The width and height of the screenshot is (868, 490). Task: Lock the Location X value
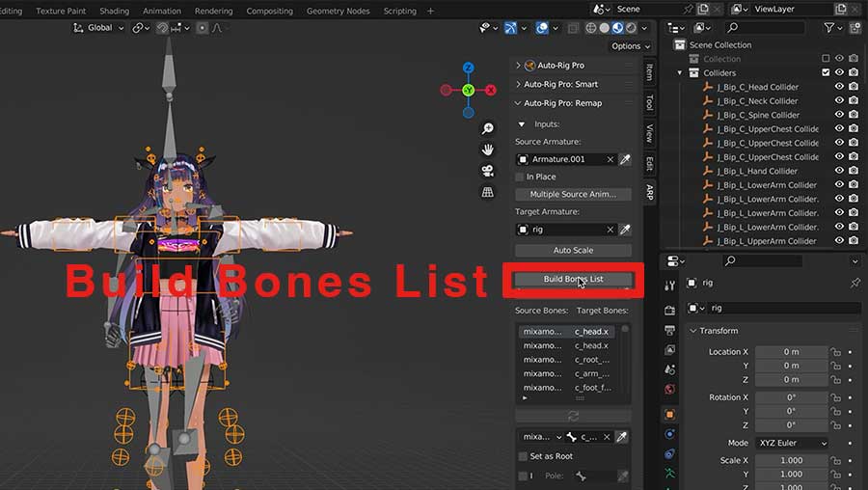[x=835, y=352]
